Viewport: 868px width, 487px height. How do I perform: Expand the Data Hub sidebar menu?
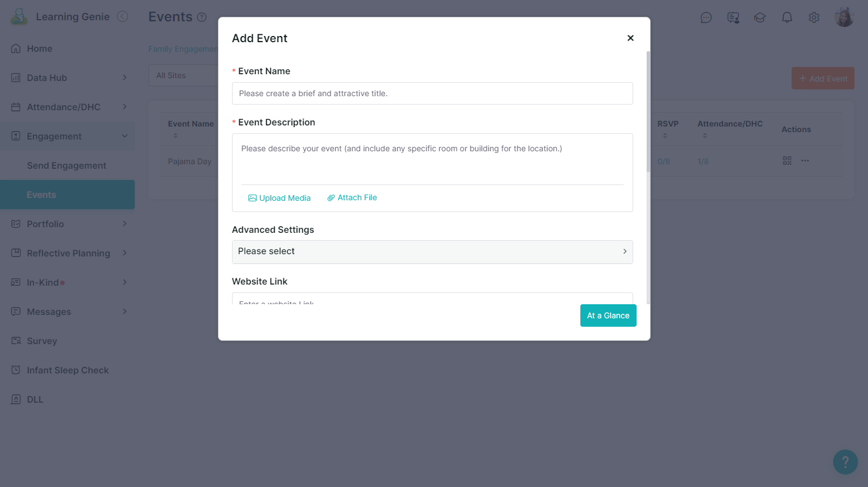click(x=67, y=78)
